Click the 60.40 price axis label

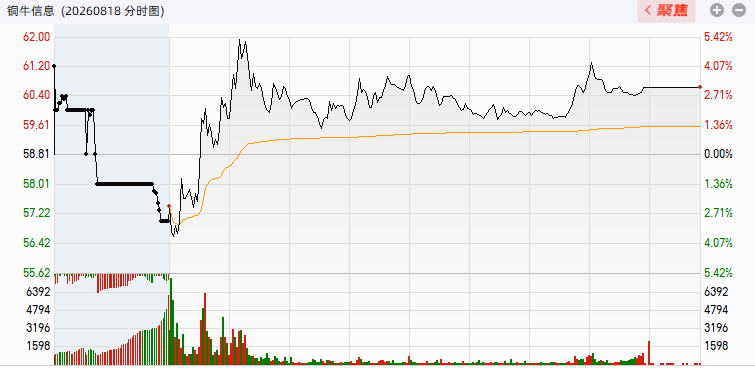coord(37,95)
